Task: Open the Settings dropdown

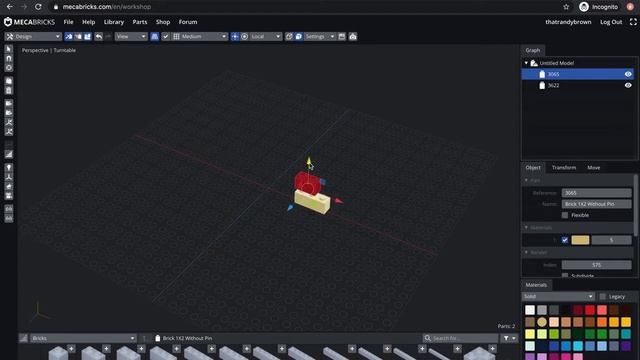Action: coord(320,37)
